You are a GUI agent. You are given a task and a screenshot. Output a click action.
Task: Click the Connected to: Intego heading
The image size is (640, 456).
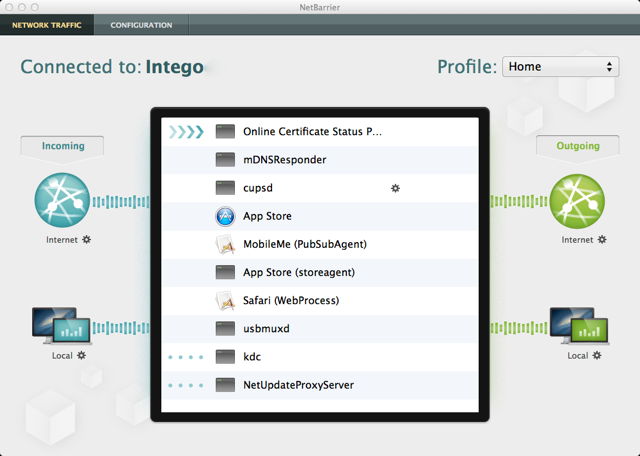pyautogui.click(x=112, y=67)
